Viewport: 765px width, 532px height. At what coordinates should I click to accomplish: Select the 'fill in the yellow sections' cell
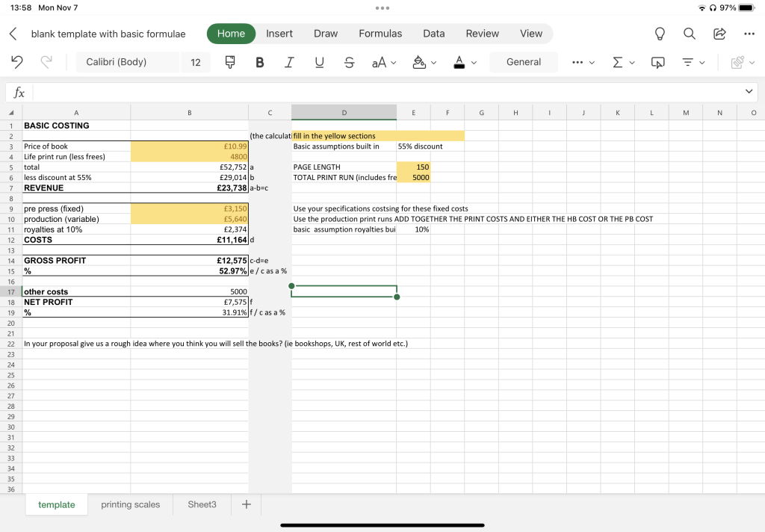pos(344,136)
